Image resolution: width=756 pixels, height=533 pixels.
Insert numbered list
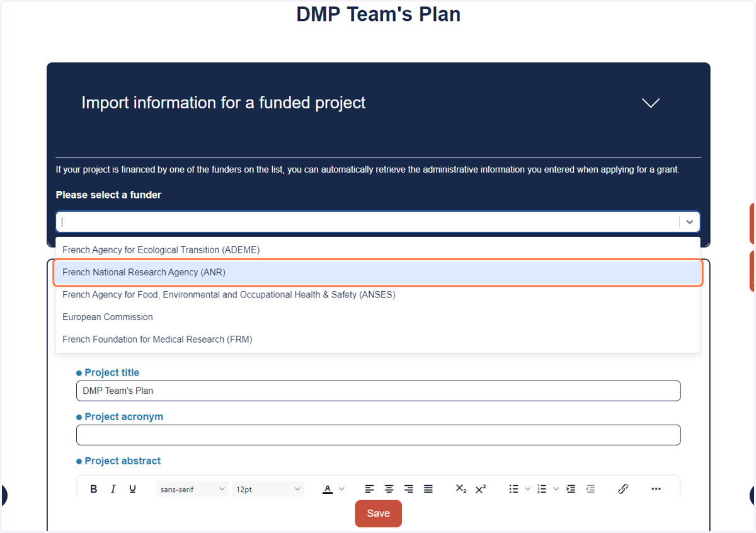coord(542,489)
